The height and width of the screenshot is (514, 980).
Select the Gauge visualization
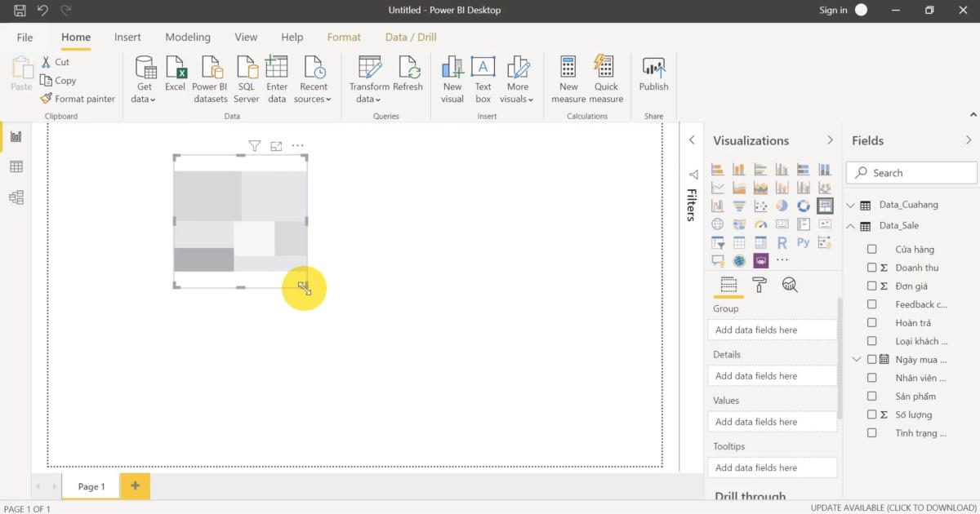(x=759, y=224)
